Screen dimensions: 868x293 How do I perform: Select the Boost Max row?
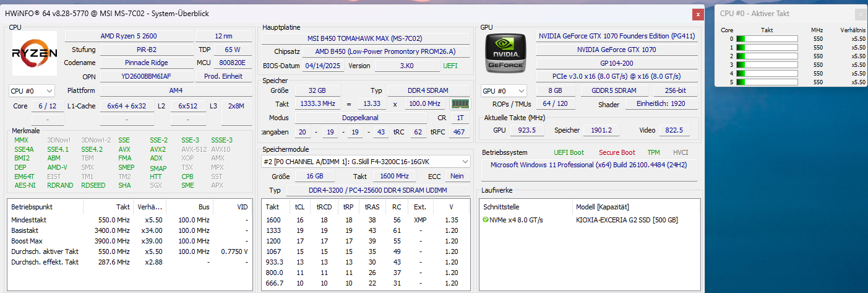click(129, 241)
